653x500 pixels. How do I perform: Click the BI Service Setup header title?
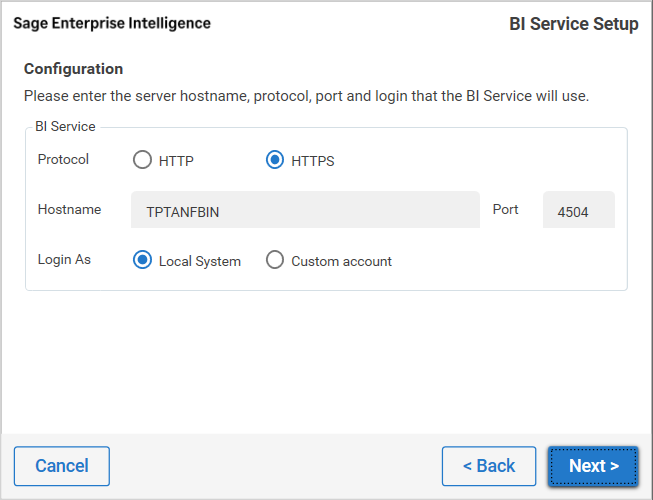pyautogui.click(x=573, y=24)
